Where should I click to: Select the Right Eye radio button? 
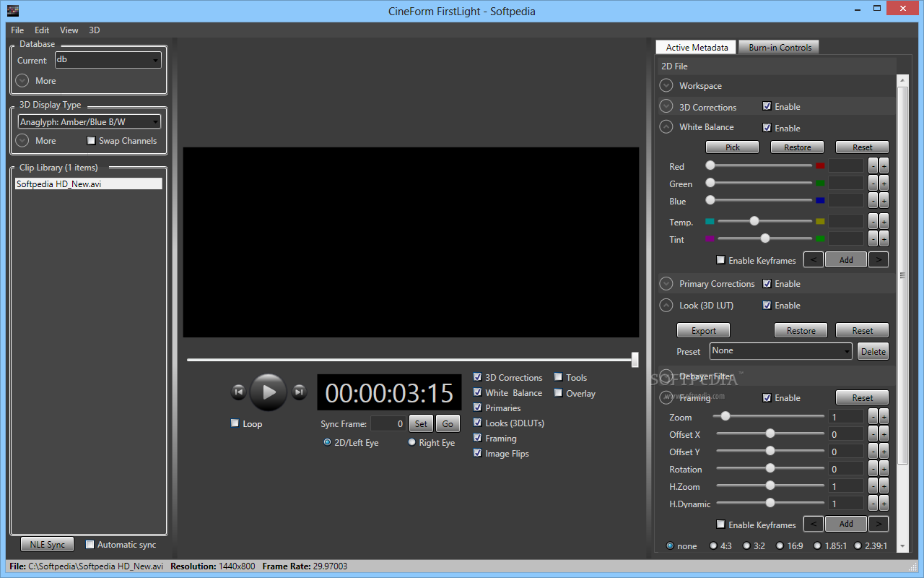click(412, 442)
